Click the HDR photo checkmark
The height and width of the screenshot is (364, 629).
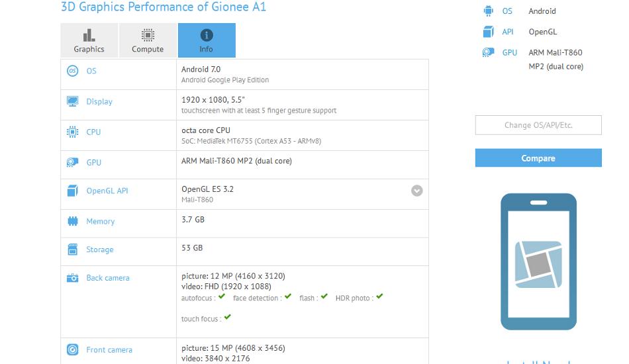(x=379, y=296)
